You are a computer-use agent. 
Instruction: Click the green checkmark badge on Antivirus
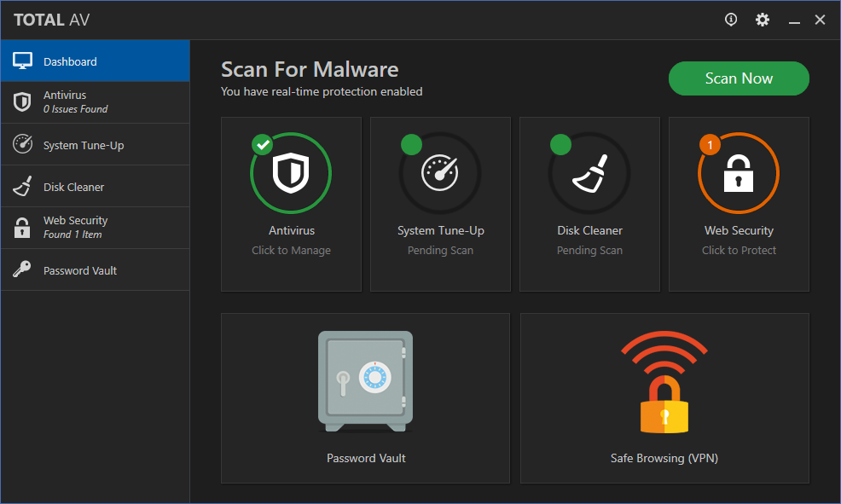point(262,145)
